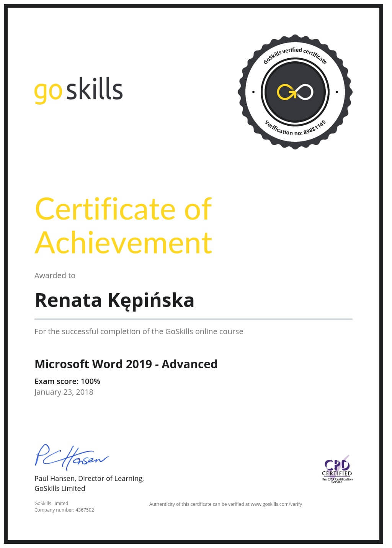The height and width of the screenshot is (548, 392).
Task: Click the course title Microsoft Word 2019 - Advanced
Action: coord(126,364)
